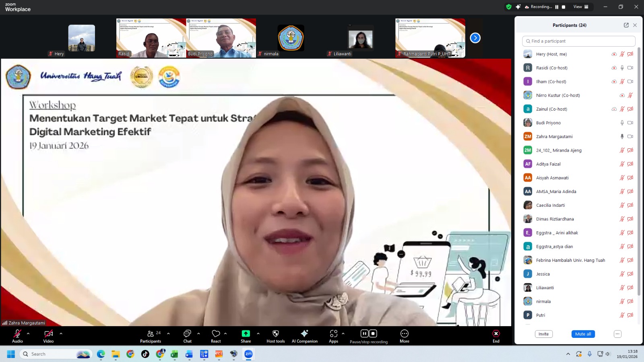Click the red End meeting icon
Image resolution: width=644 pixels, height=362 pixels.
[x=496, y=334]
